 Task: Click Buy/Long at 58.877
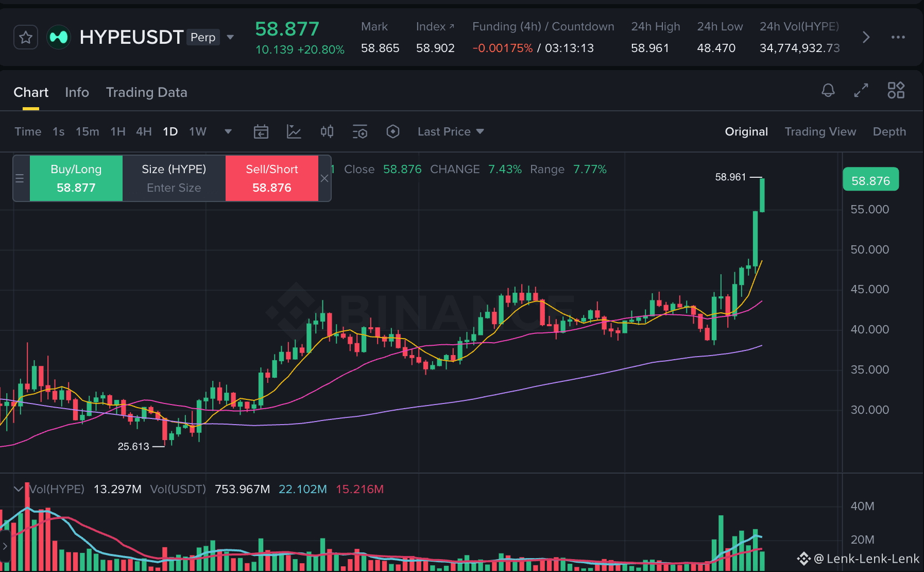click(76, 178)
